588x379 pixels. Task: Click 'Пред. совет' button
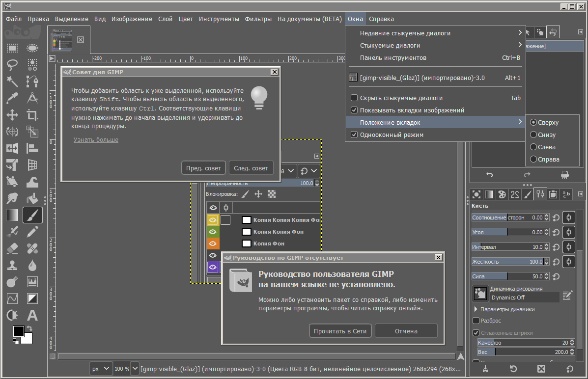(204, 168)
